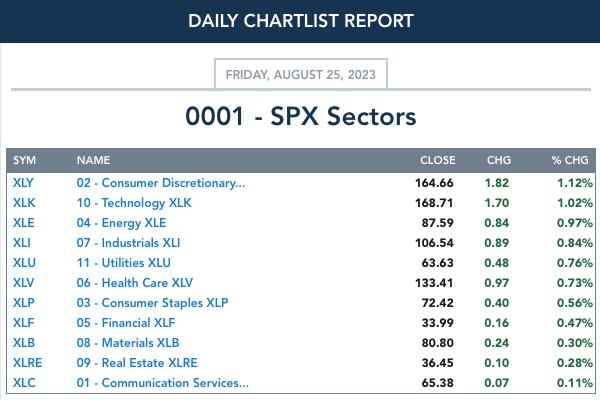Screen dimensions: 600x400
Task: Open 01 - Communication Services link
Action: (x=163, y=382)
